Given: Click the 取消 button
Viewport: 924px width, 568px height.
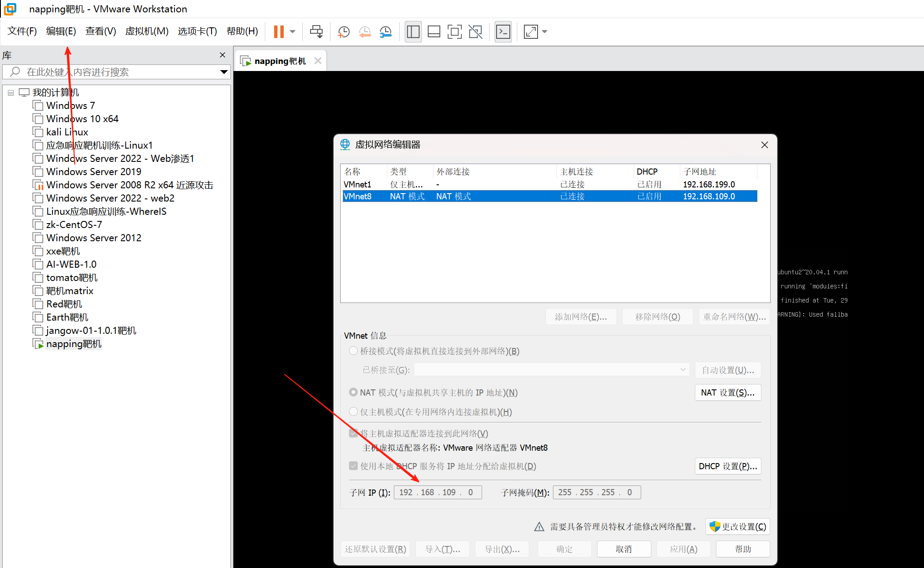Looking at the screenshot, I should click(624, 549).
